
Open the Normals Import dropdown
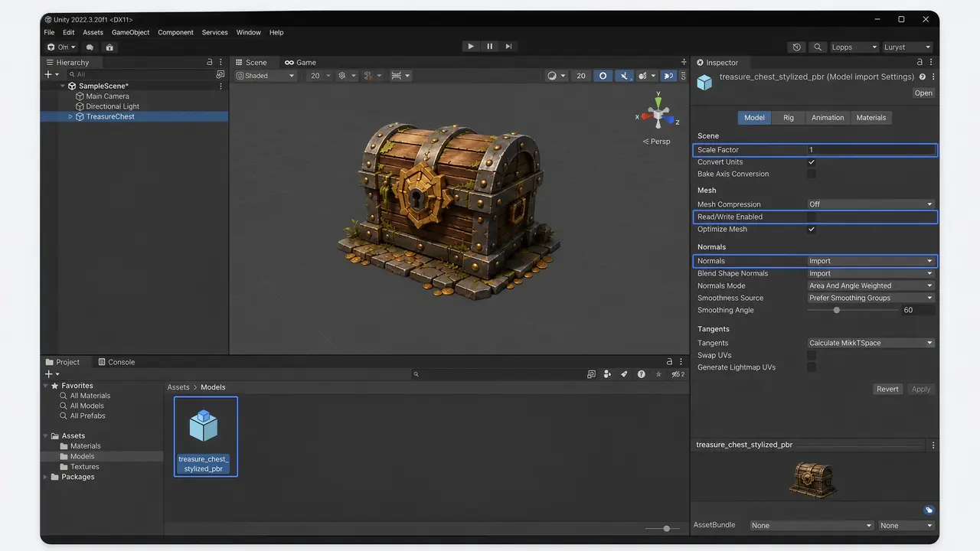pos(871,261)
